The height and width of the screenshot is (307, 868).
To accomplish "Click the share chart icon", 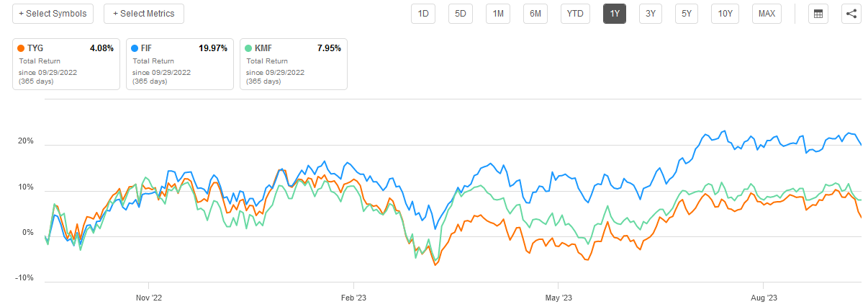I will click(851, 14).
